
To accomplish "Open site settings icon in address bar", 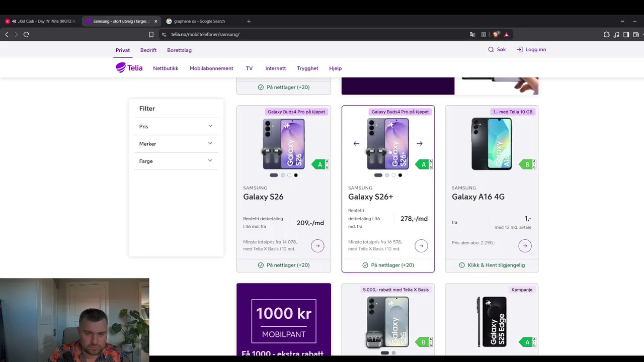I will [164, 35].
